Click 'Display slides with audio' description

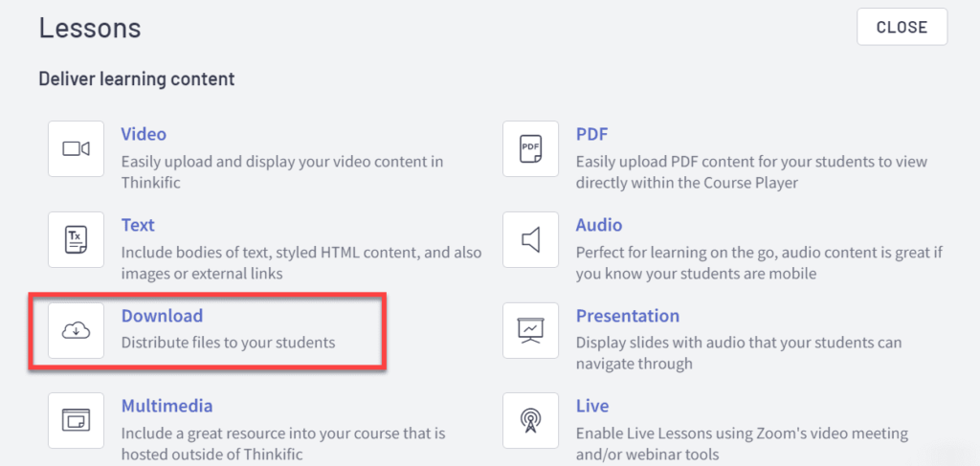[739, 353]
